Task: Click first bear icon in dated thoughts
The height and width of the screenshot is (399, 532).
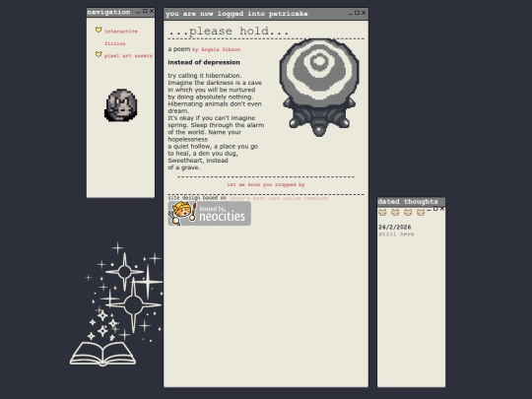Action: coord(382,213)
